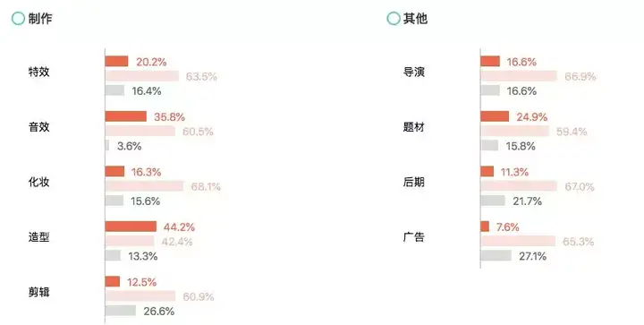Click the pink 66.9% bar for 导演
The height and width of the screenshot is (325, 644).
tap(519, 76)
